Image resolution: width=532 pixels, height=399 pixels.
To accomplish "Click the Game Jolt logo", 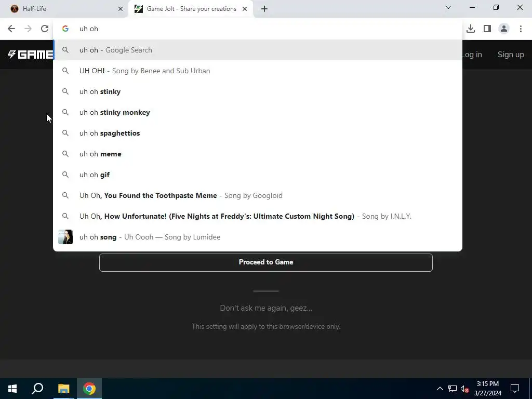I will click(x=30, y=54).
